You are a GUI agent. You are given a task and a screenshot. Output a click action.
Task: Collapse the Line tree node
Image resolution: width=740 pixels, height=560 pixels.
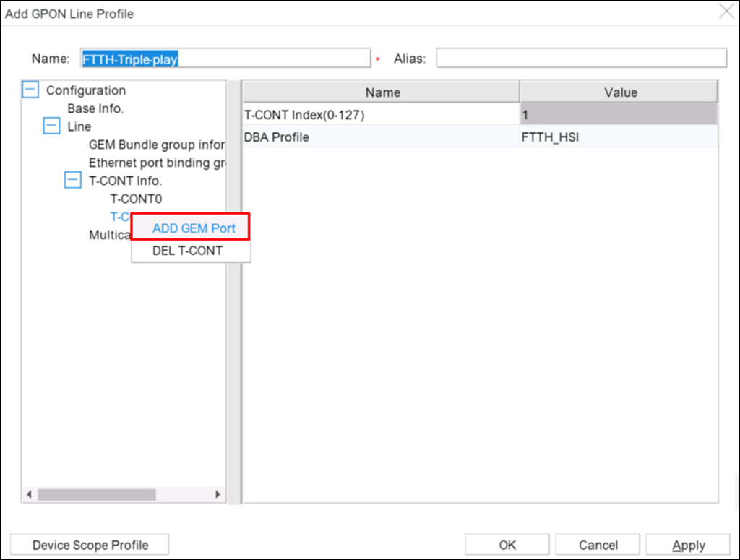pyautogui.click(x=51, y=126)
